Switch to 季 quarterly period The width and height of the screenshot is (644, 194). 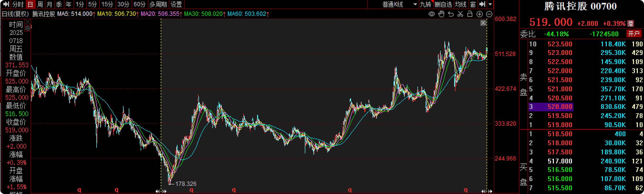[x=59, y=4]
